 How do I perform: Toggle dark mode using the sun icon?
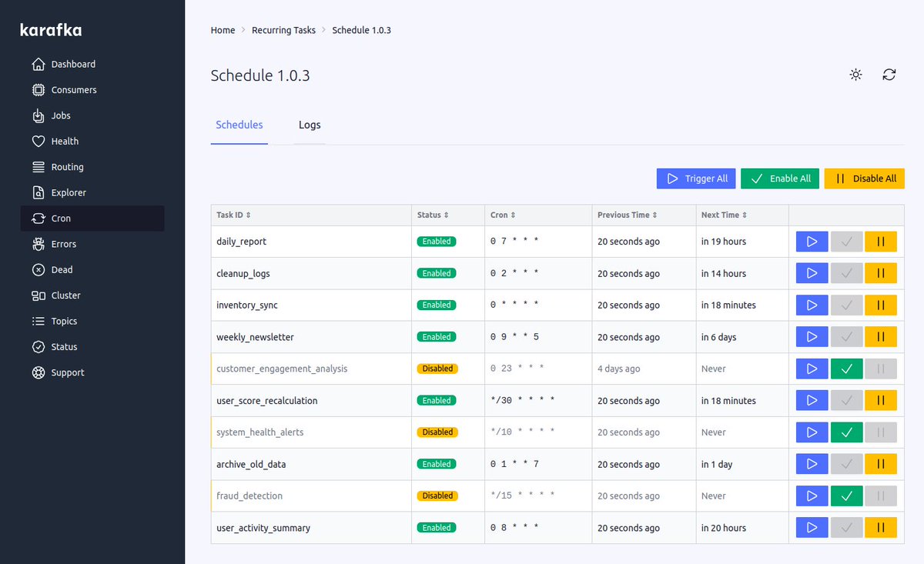coord(855,75)
